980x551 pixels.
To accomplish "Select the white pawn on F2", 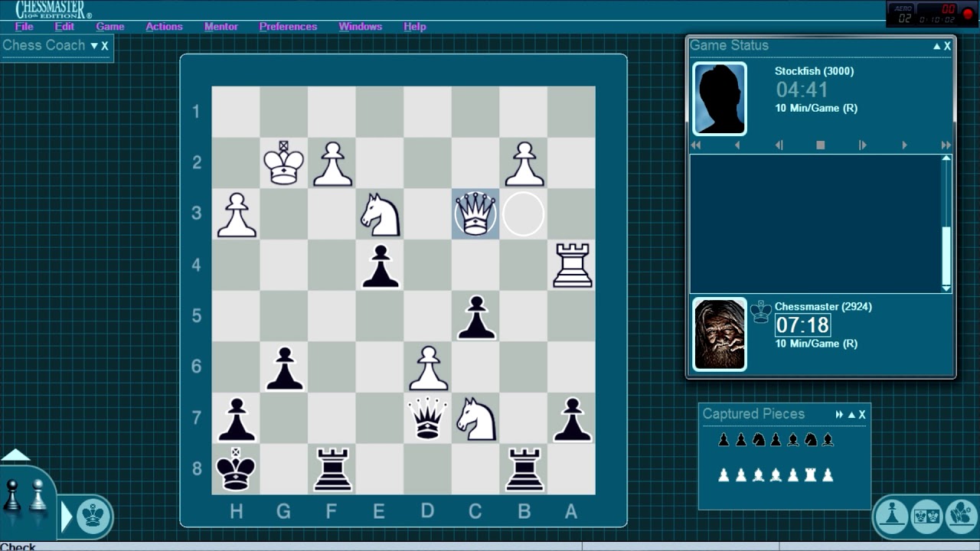I will (332, 163).
